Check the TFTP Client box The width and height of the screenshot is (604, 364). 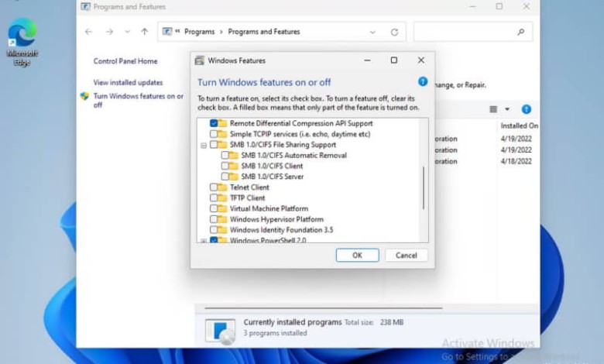[214, 198]
